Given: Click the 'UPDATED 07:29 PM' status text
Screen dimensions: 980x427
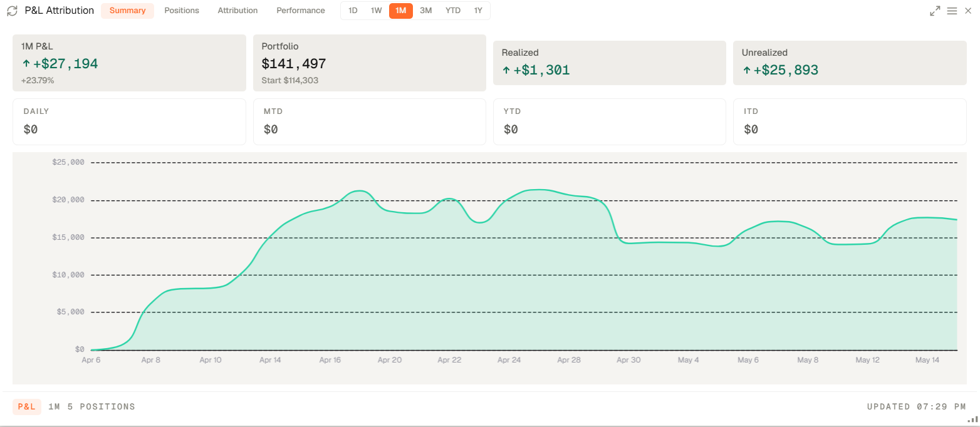Looking at the screenshot, I should (x=917, y=407).
